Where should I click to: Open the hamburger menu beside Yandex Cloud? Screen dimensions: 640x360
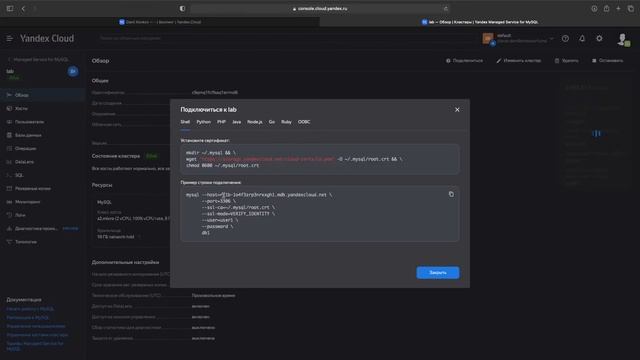point(9,38)
